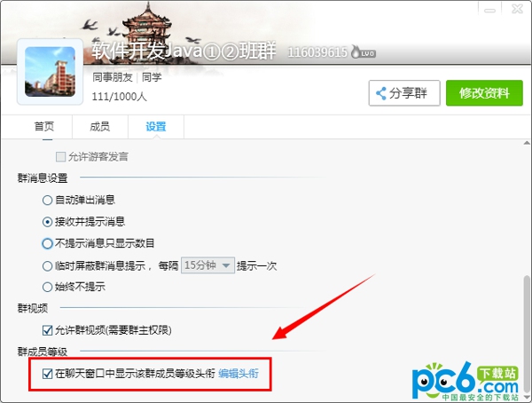The image size is (532, 403).
Task: Open 修改资料 green button
Action: coord(484,93)
